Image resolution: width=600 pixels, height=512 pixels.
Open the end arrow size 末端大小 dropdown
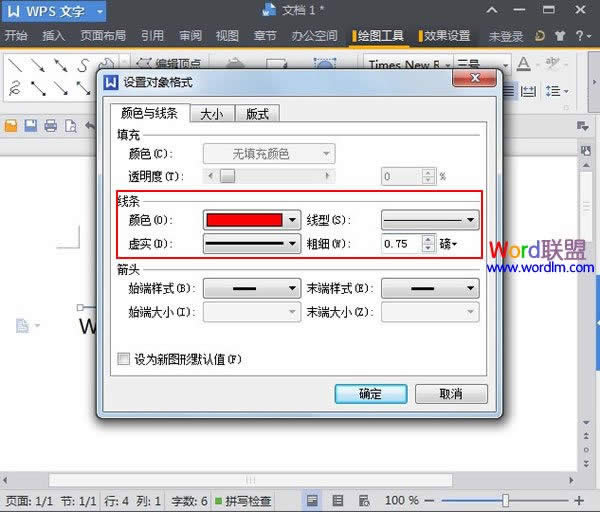tap(430, 312)
